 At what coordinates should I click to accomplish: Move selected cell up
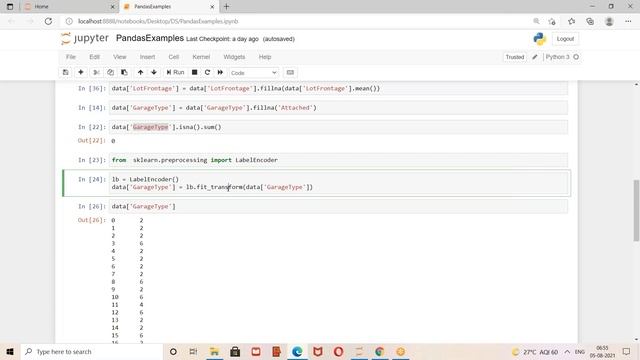pos(140,72)
